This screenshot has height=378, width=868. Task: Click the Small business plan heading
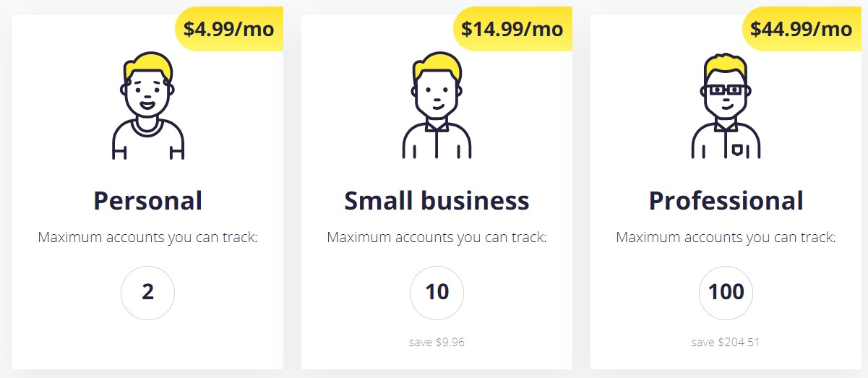pos(437,200)
